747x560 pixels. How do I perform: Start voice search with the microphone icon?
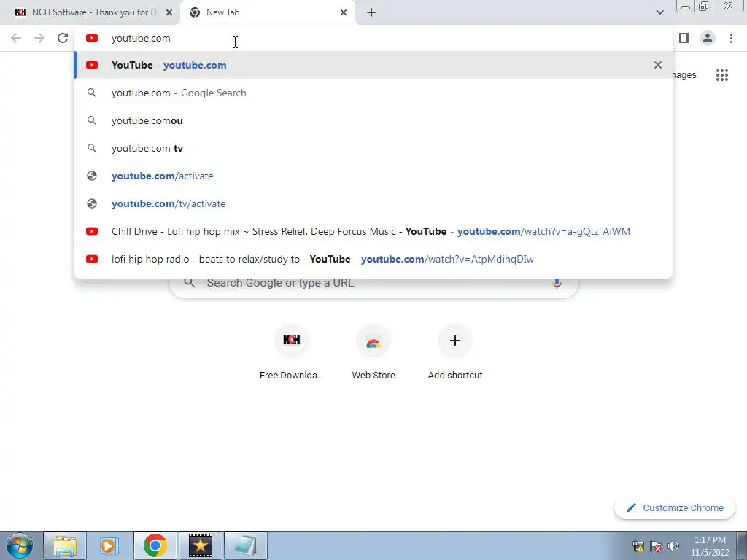pyautogui.click(x=557, y=283)
